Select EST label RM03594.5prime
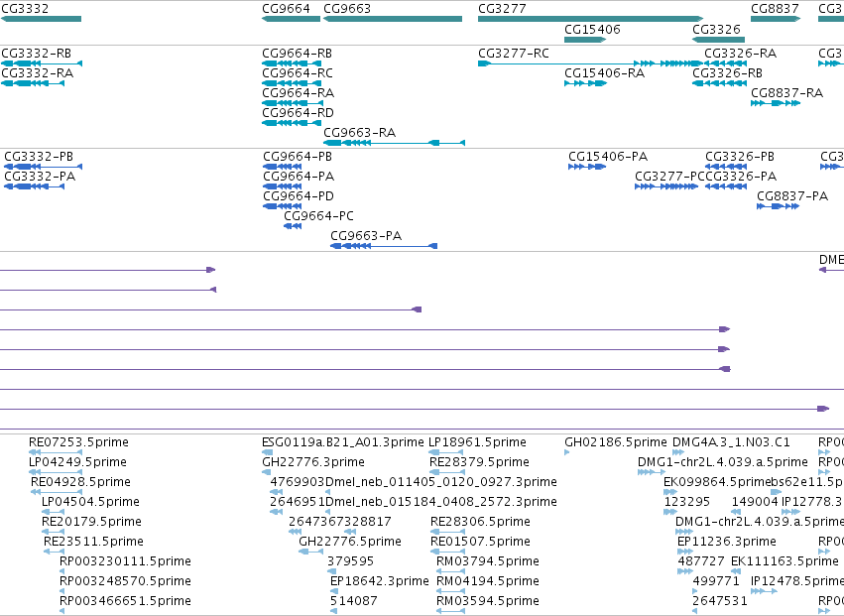The width and height of the screenshot is (844, 616). click(488, 601)
